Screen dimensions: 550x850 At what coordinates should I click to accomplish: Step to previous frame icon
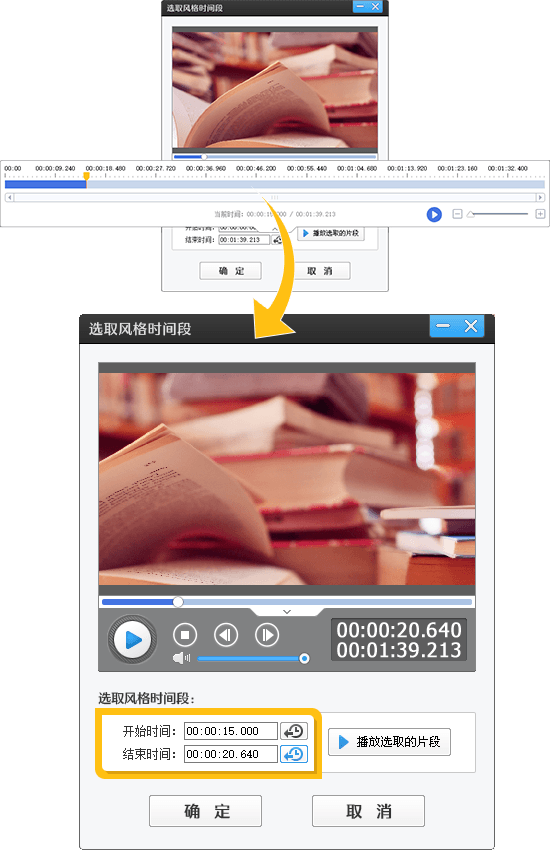(x=226, y=635)
